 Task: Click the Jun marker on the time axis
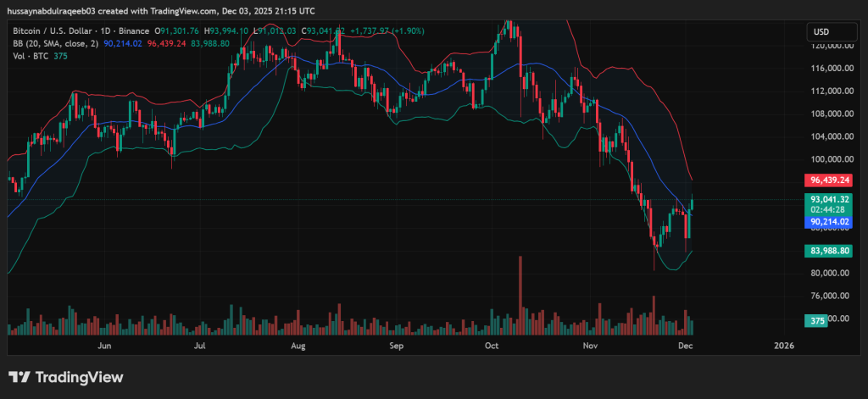point(105,346)
